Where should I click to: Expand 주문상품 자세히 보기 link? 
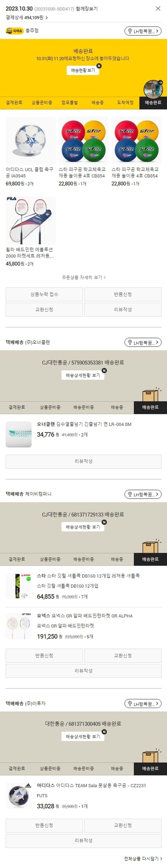[83, 277]
